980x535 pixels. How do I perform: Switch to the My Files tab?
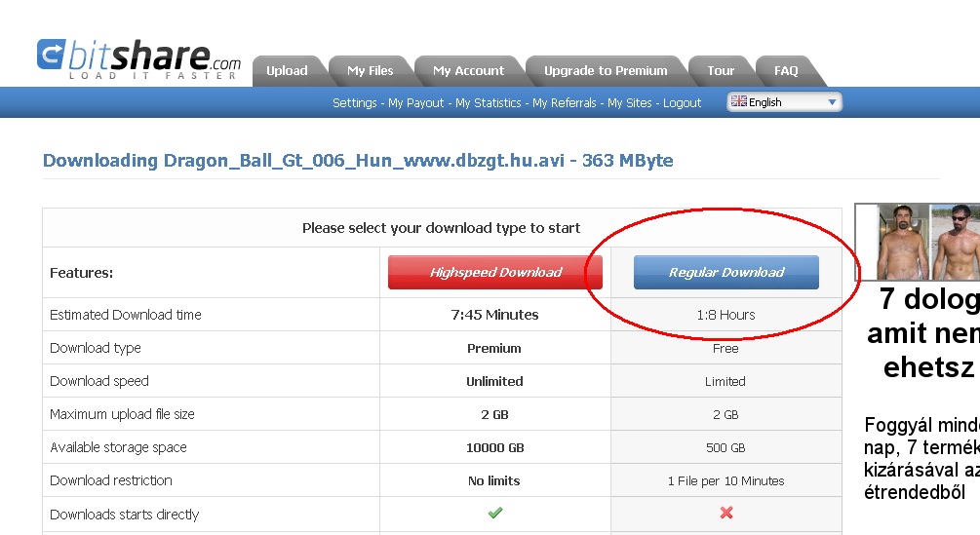[370, 70]
